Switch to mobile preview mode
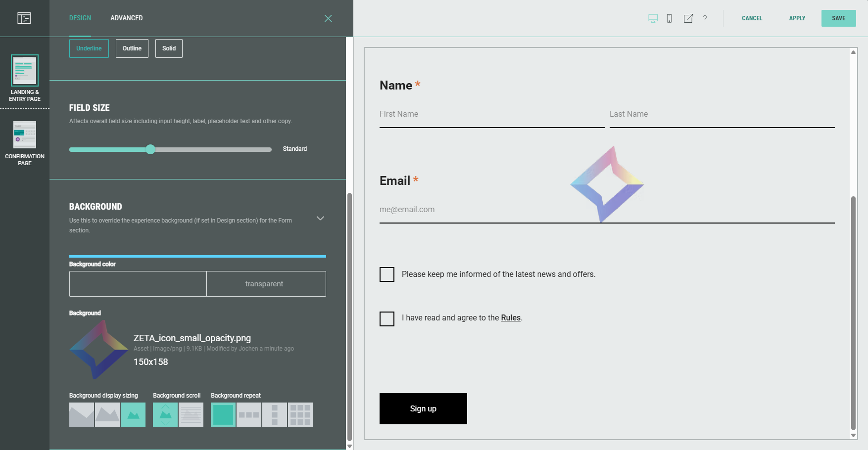Screen dimensions: 868x450 click(x=669, y=18)
